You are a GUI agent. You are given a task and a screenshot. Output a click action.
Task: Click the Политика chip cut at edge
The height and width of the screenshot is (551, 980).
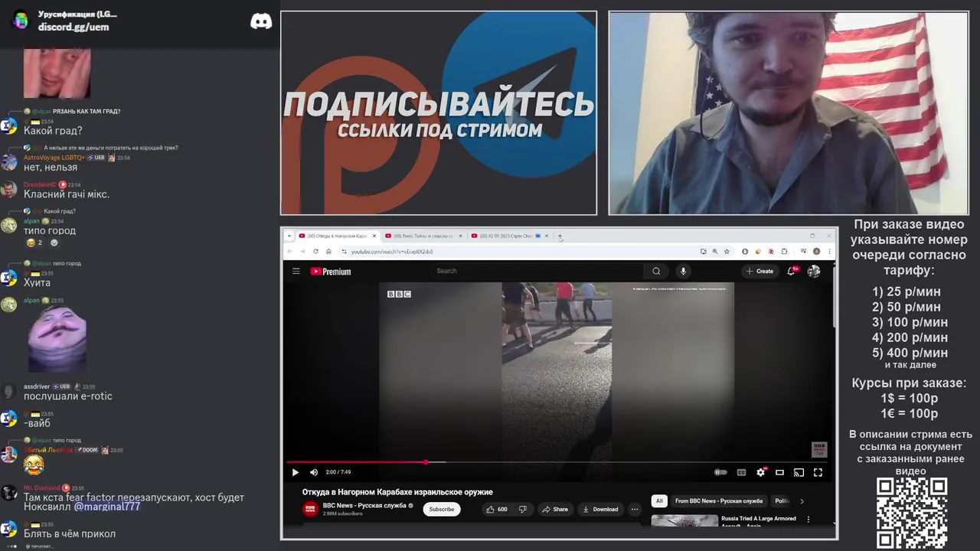782,501
